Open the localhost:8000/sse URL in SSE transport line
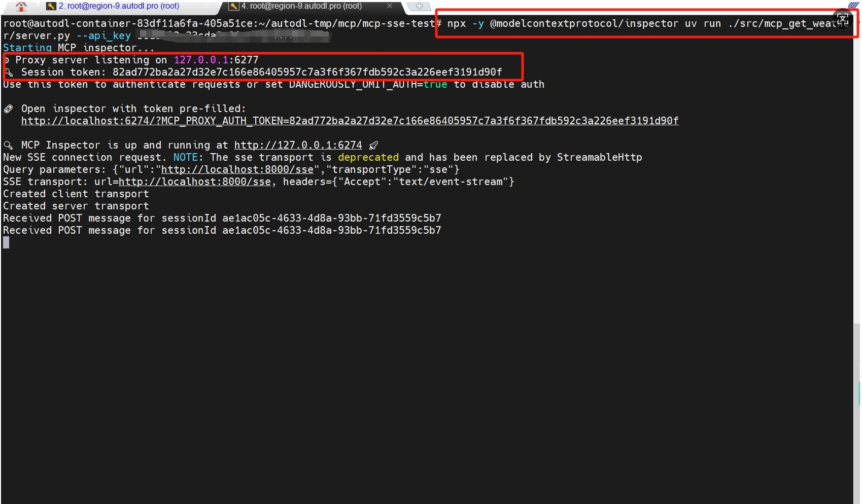Viewport: 862px width, 504px height. click(194, 182)
